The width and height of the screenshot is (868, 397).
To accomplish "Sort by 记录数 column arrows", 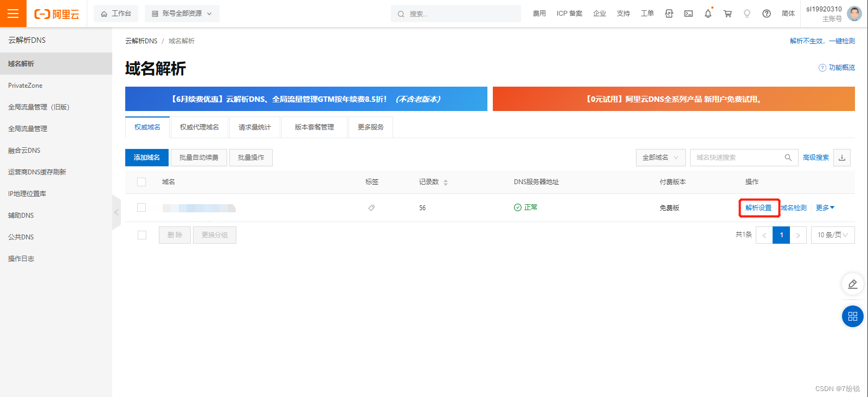I will (x=446, y=183).
